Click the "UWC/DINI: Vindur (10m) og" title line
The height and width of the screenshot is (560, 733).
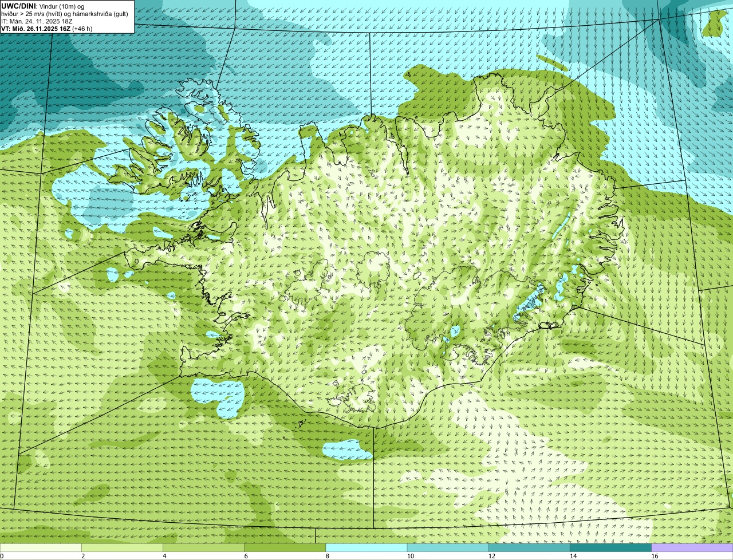tap(43, 6)
